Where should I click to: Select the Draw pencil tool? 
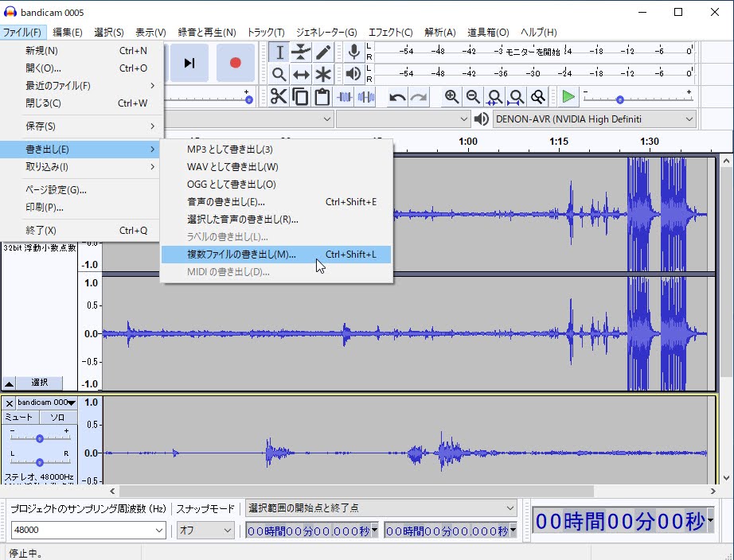(323, 52)
